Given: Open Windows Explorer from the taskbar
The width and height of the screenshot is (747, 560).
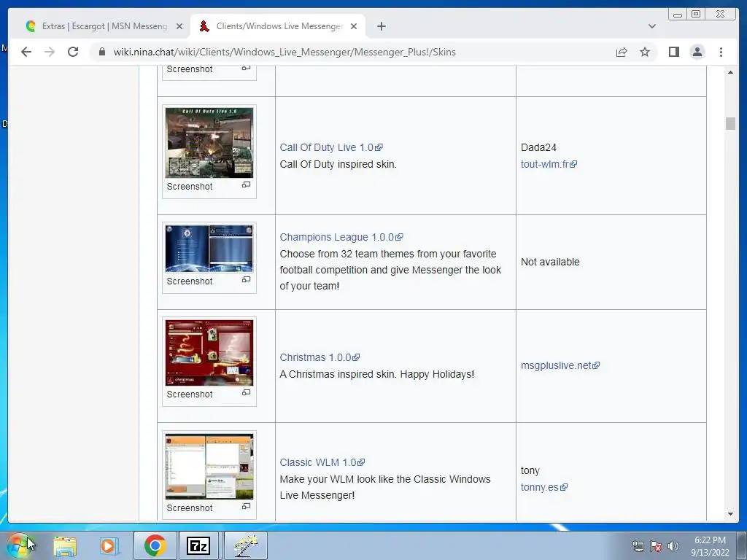Looking at the screenshot, I should (65, 545).
